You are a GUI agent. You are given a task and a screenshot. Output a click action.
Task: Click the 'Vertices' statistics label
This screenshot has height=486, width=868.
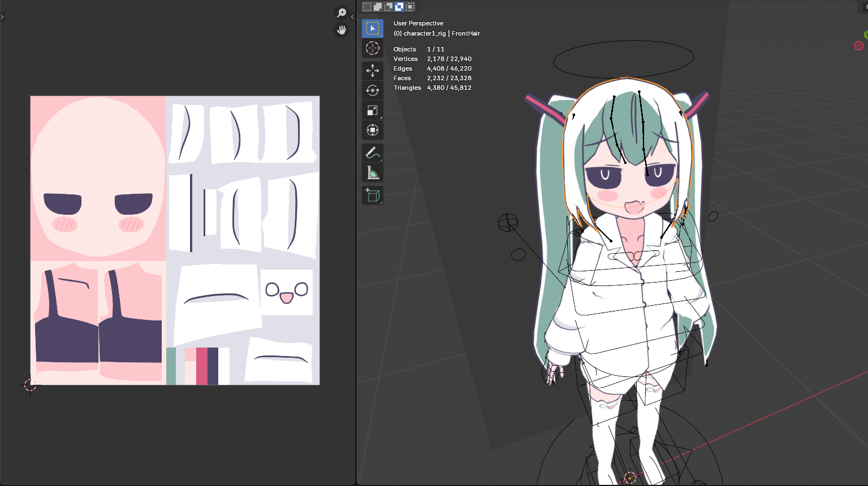405,59
